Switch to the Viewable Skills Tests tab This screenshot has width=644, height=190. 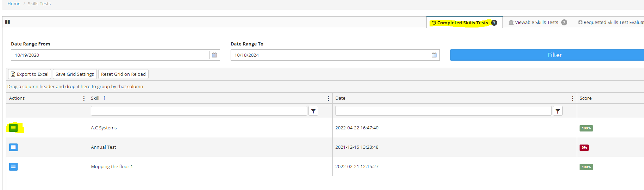(x=537, y=23)
